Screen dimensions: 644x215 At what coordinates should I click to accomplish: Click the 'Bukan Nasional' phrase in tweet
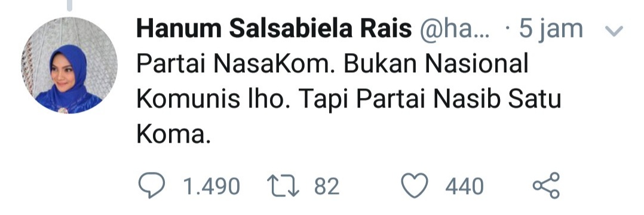pyautogui.click(x=436, y=64)
